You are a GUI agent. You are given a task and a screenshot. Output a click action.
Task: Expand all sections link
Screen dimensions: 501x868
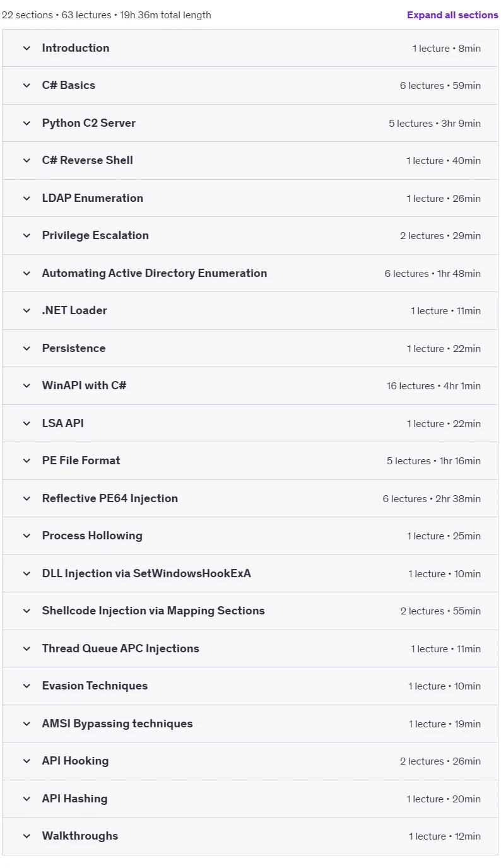452,15
